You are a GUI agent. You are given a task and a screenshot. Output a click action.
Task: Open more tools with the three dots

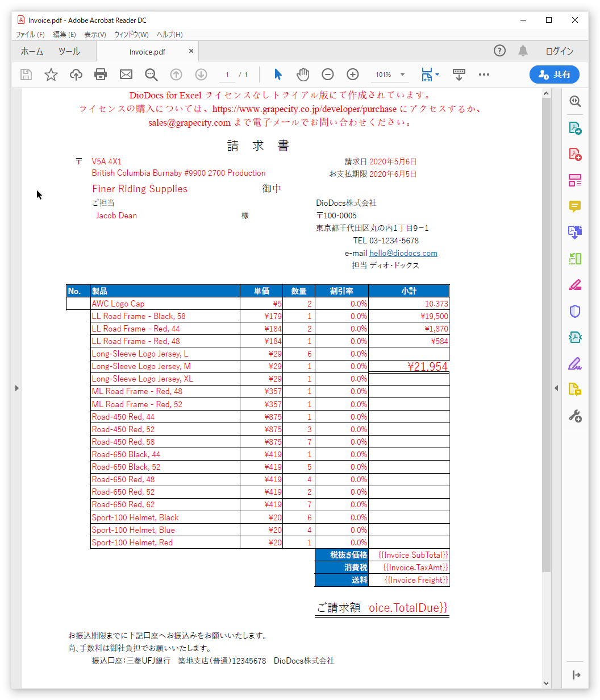[484, 74]
